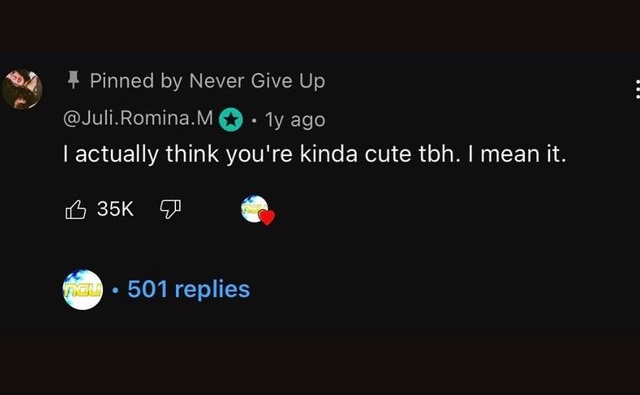
Task: Open the commenter's round profile picture
Action: 22,89
